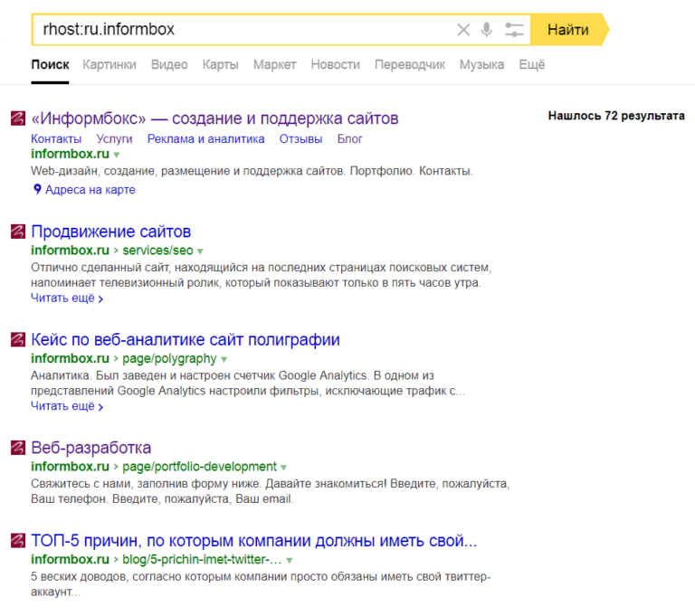Click favicon beside ТОП-5 причин result
The height and width of the screenshot is (616, 695).
click(x=17, y=541)
